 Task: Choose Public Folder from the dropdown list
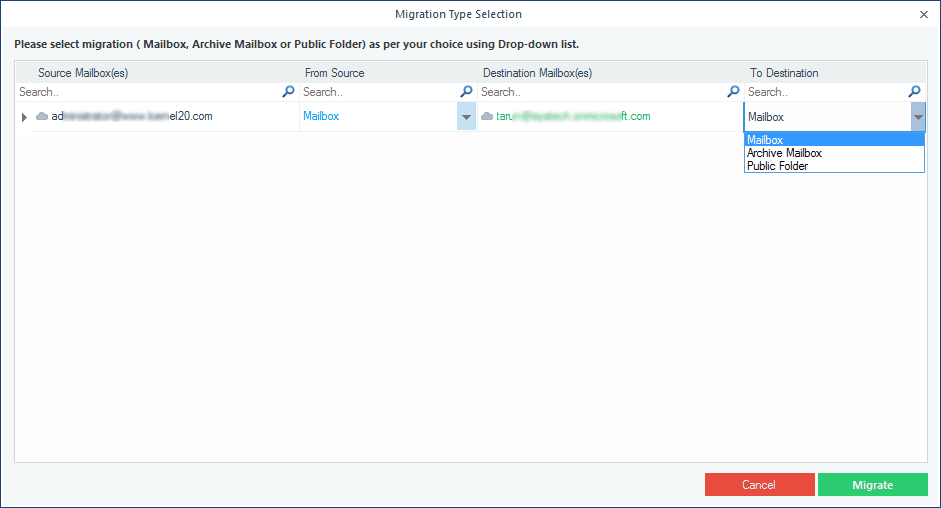pos(834,166)
